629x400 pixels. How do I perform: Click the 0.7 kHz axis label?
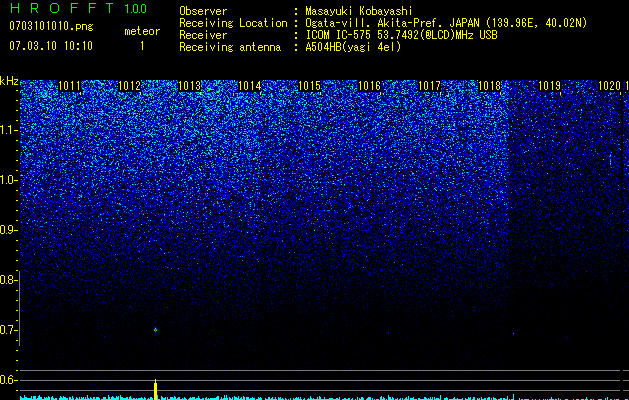click(9, 330)
